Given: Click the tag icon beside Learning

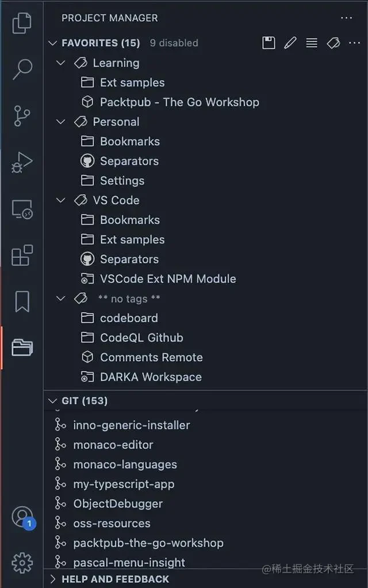Looking at the screenshot, I should [80, 63].
